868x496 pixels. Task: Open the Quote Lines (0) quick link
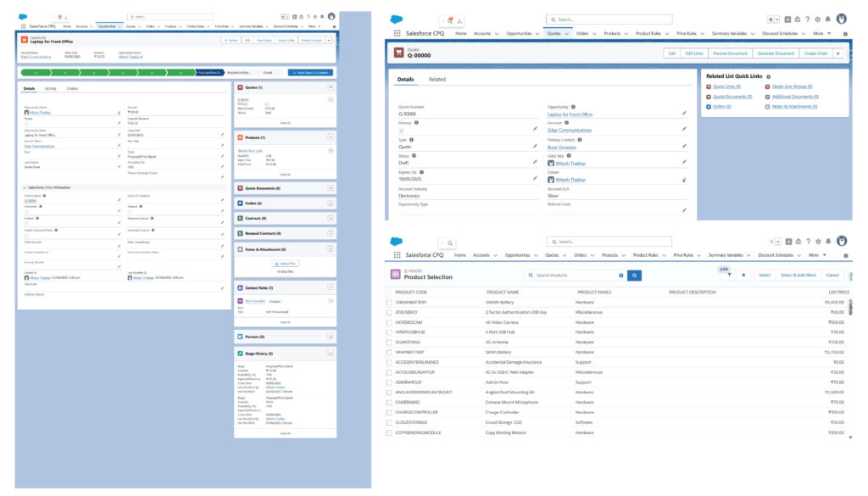[x=726, y=86]
